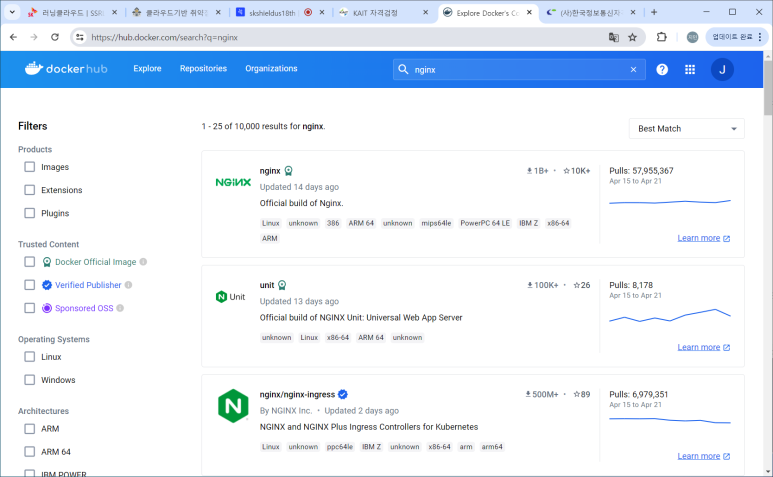The height and width of the screenshot is (477, 773).
Task: Check the Windows operating system filter
Action: 30,380
